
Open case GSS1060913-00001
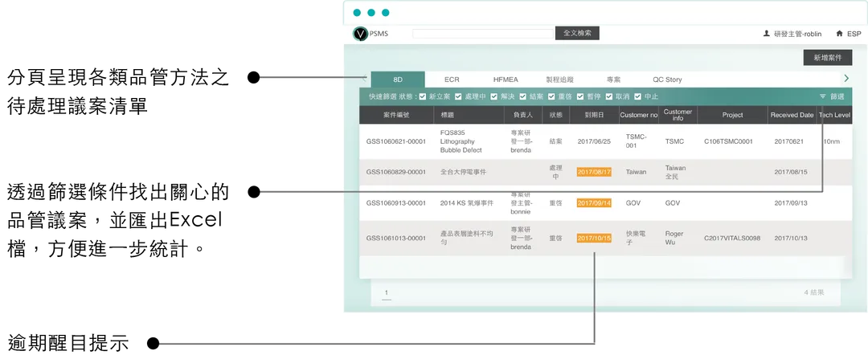395,203
